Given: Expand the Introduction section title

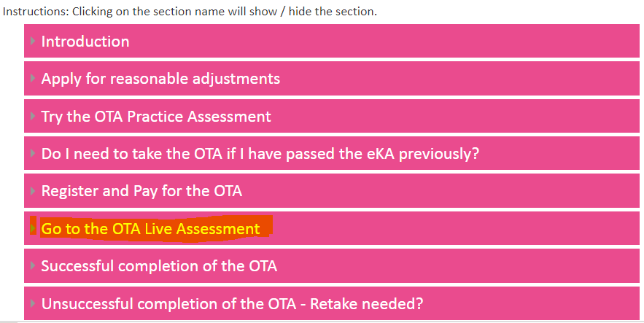Looking at the screenshot, I should [x=85, y=42].
